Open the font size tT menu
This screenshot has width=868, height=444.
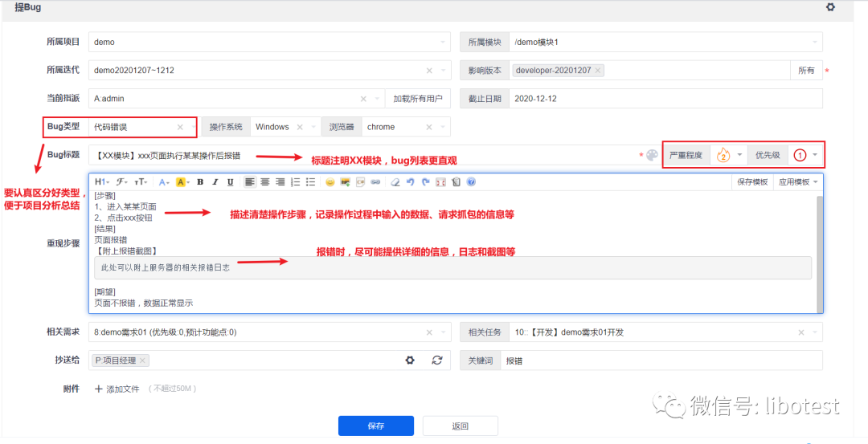141,182
